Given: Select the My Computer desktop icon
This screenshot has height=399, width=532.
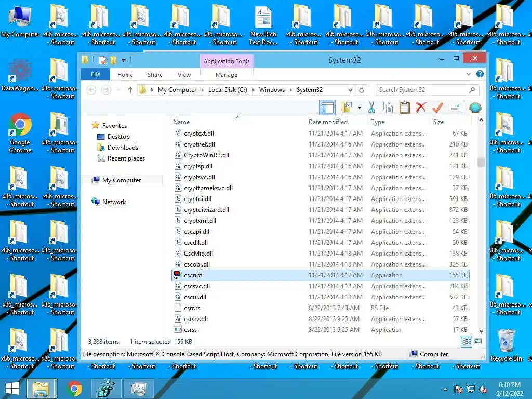Looking at the screenshot, I should click(x=20, y=21).
